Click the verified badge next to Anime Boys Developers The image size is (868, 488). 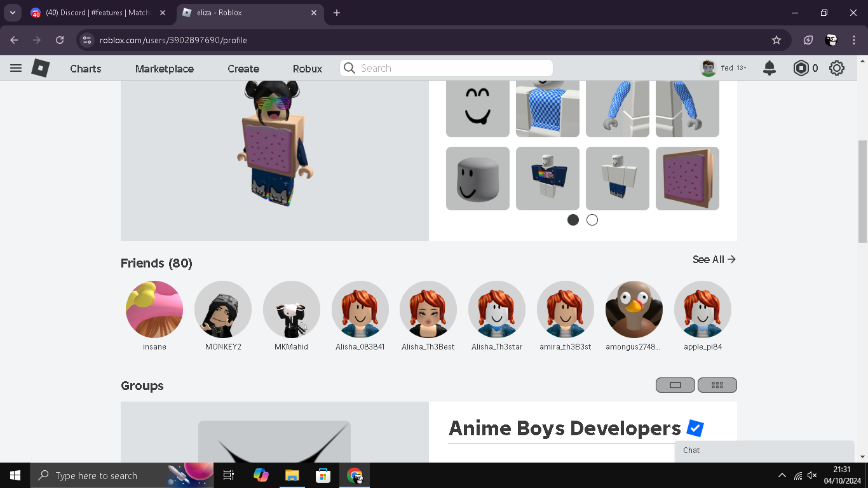click(x=695, y=428)
